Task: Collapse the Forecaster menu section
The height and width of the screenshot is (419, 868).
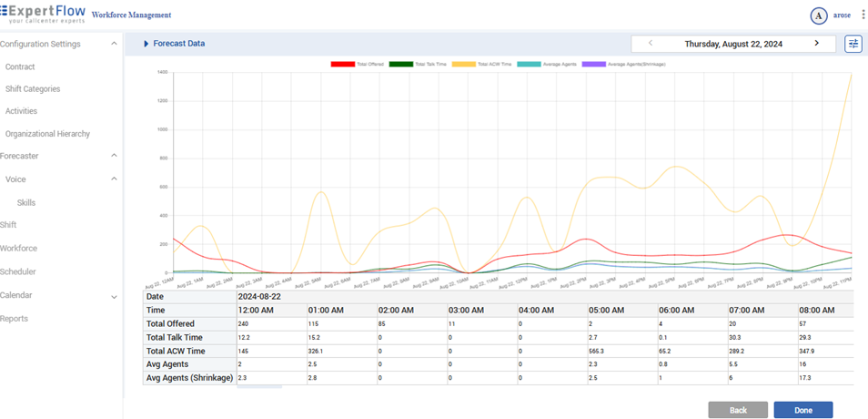Action: (114, 156)
